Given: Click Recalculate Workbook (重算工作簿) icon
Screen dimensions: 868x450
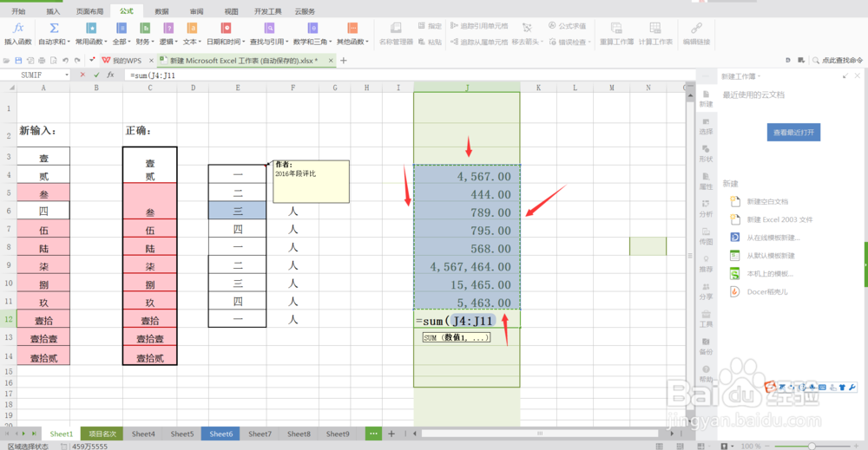Looking at the screenshot, I should tap(616, 29).
